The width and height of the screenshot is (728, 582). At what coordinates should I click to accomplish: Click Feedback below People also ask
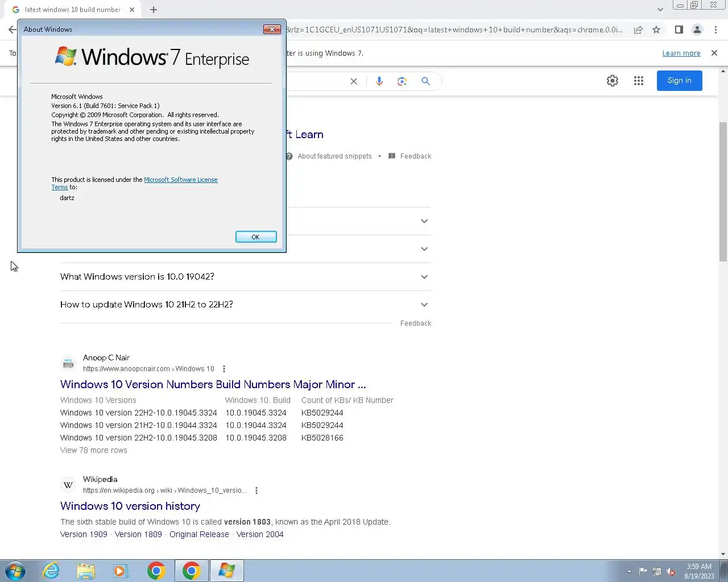(416, 323)
